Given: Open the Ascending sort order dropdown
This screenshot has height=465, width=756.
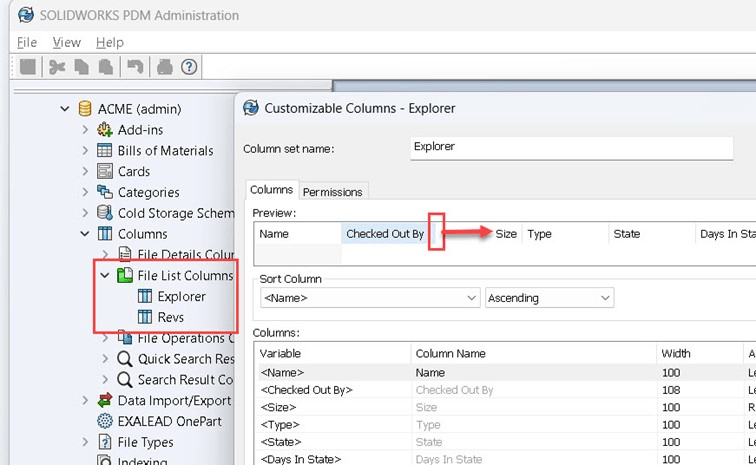Looking at the screenshot, I should [x=605, y=298].
